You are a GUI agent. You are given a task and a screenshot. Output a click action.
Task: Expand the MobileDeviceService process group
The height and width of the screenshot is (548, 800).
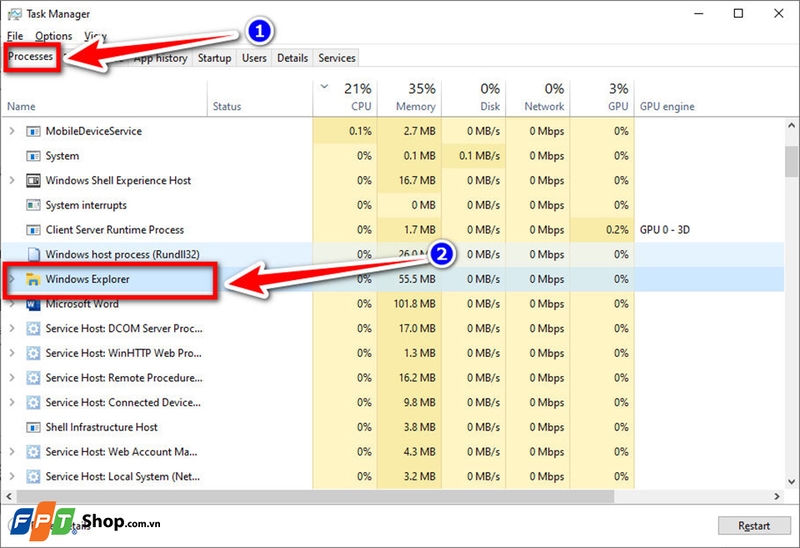click(12, 131)
